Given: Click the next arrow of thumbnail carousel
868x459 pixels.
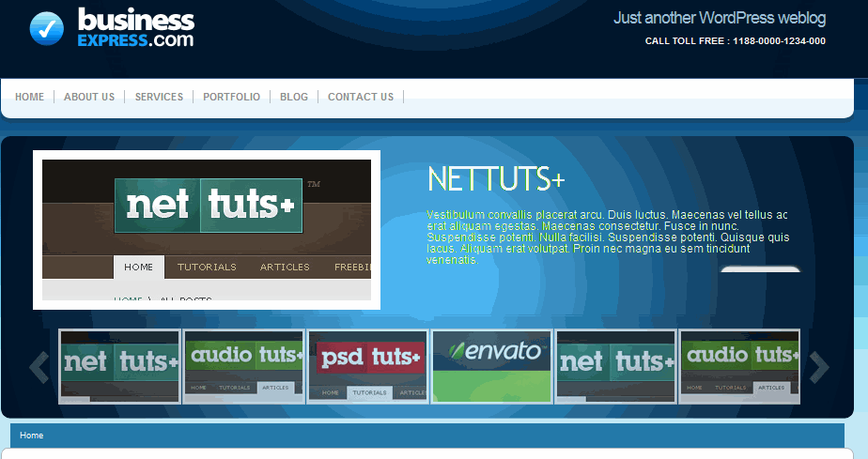Looking at the screenshot, I should [x=819, y=367].
